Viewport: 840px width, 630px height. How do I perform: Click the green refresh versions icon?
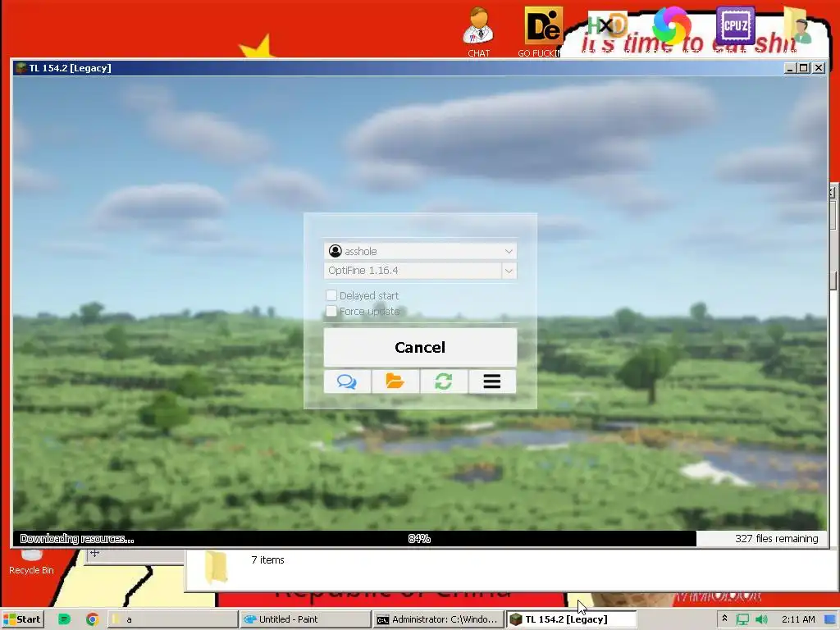(x=444, y=381)
